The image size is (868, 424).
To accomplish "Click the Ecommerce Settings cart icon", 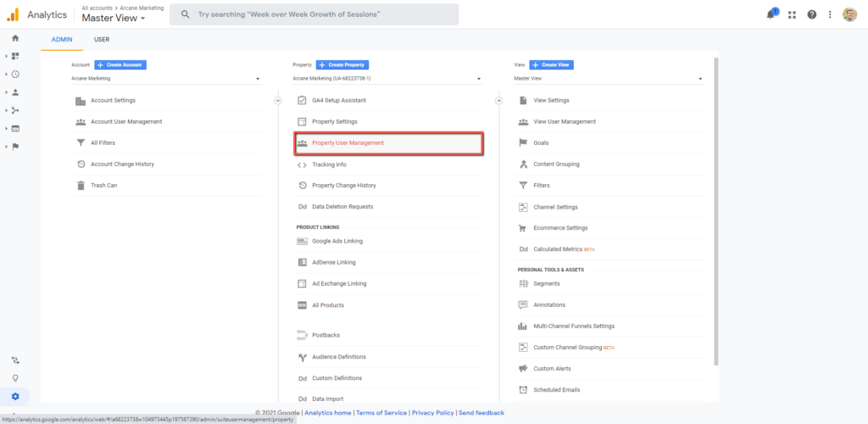I will [x=522, y=228].
